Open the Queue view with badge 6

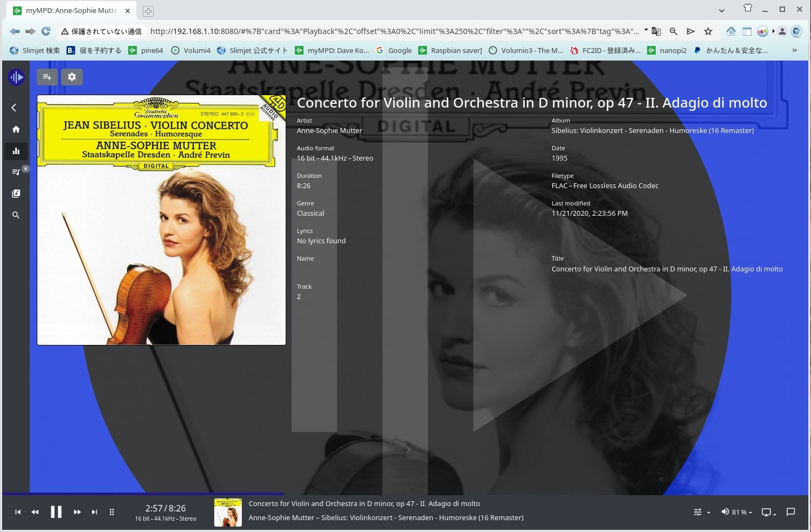pos(16,172)
